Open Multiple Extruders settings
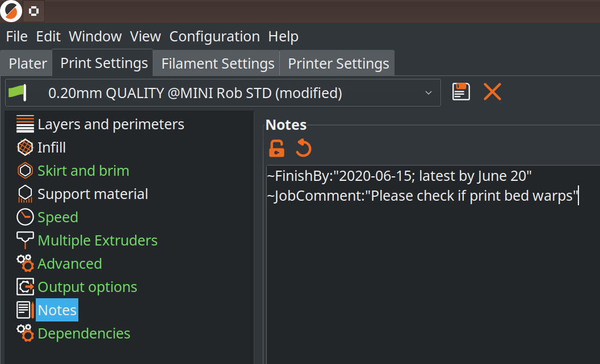The width and height of the screenshot is (600, 364). coord(98,240)
